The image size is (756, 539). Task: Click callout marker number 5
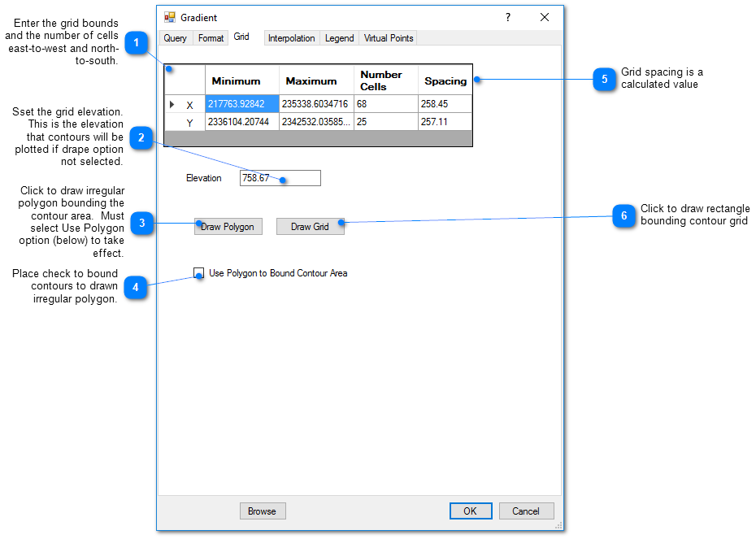tap(604, 80)
